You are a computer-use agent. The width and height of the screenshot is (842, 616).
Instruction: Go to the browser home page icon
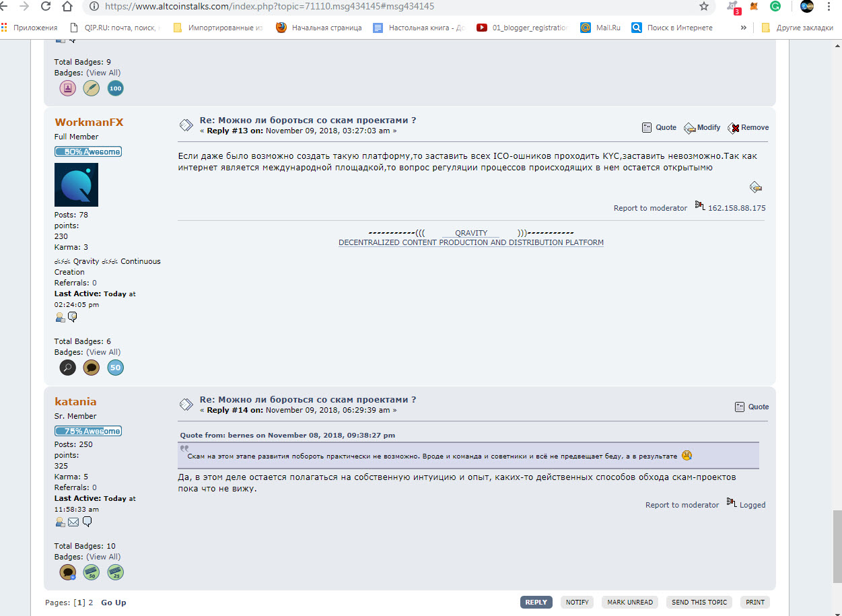point(67,7)
